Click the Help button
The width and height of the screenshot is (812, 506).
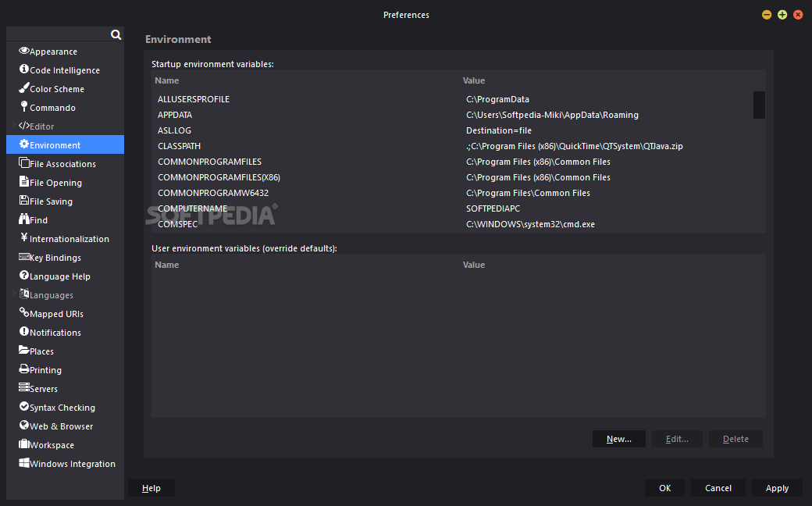pos(151,488)
